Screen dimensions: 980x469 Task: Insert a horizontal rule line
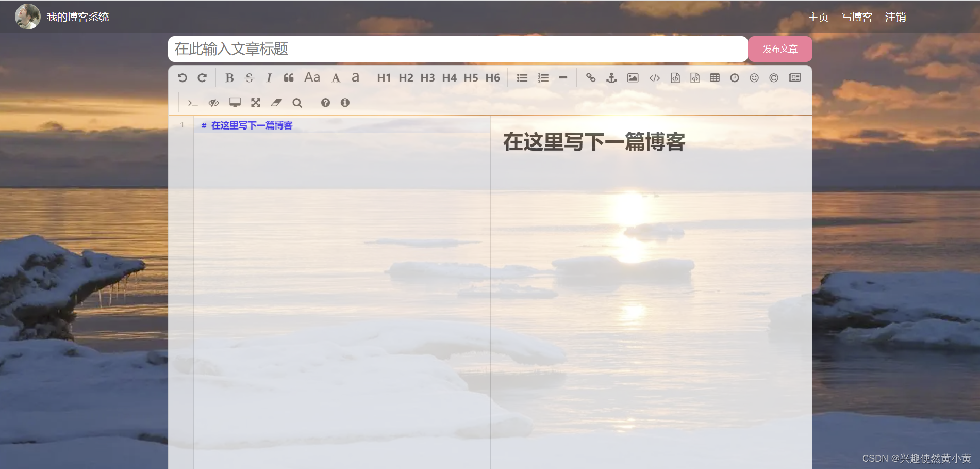(563, 78)
